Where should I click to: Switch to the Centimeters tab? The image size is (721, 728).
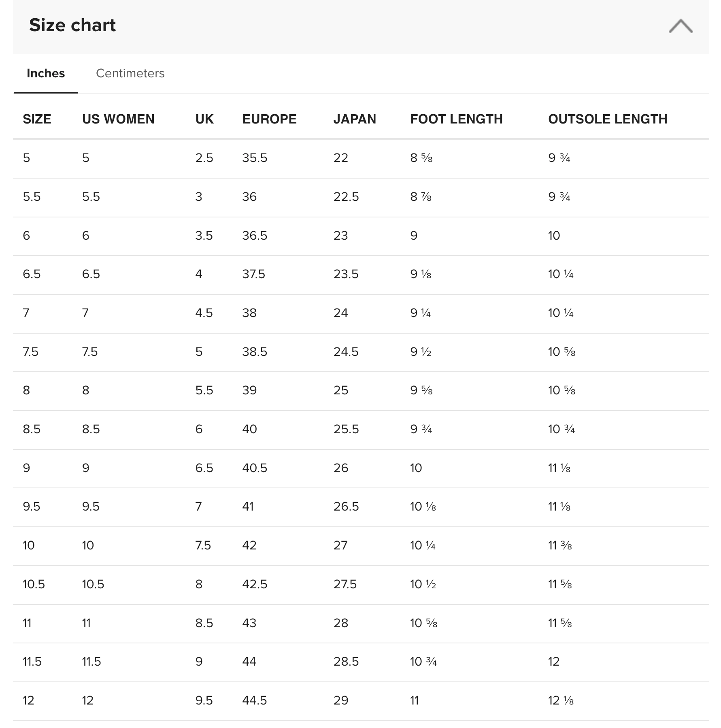click(x=130, y=73)
